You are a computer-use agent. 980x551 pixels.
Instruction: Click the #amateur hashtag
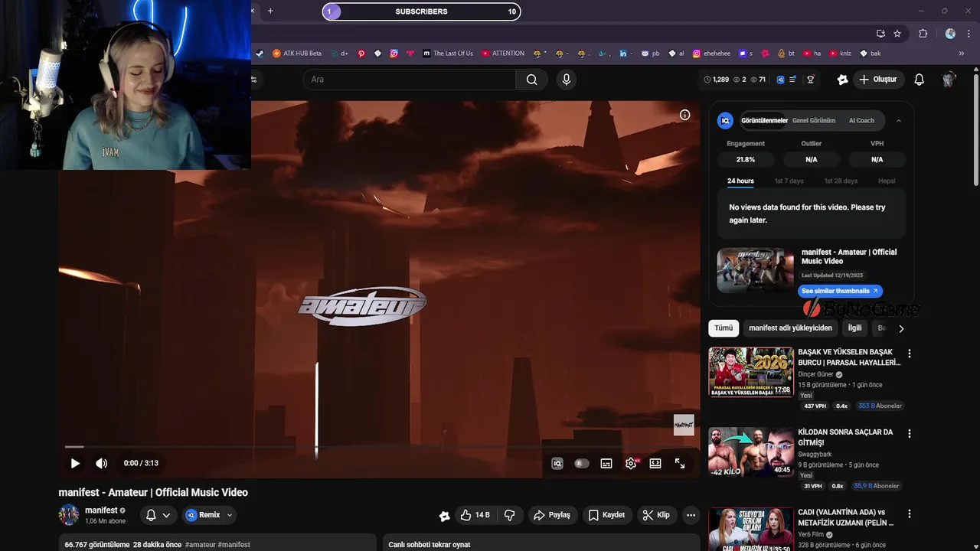pos(201,545)
